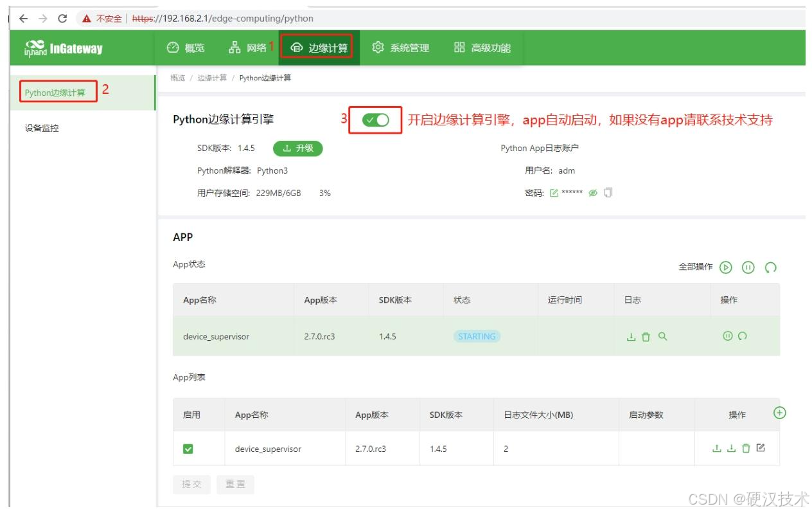Image resolution: width=812 pixels, height=513 pixels.
Task: Uncheck the device_supervisor enable checkbox
Action: click(188, 449)
